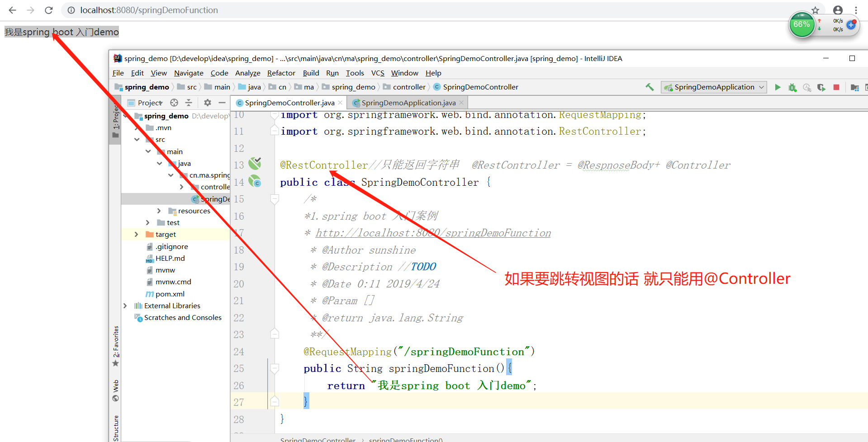The image size is (868, 442).
Task: Open Chrome three-dot menu
Action: pyautogui.click(x=856, y=10)
